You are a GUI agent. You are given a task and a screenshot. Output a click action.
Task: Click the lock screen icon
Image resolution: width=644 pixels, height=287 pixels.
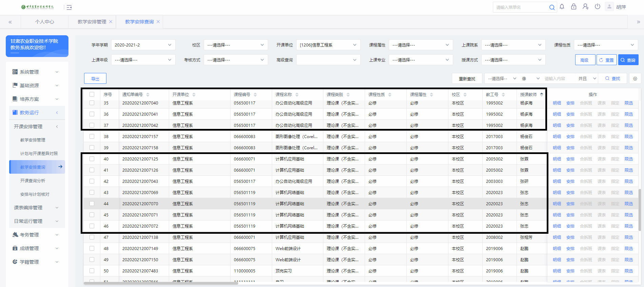[573, 7]
